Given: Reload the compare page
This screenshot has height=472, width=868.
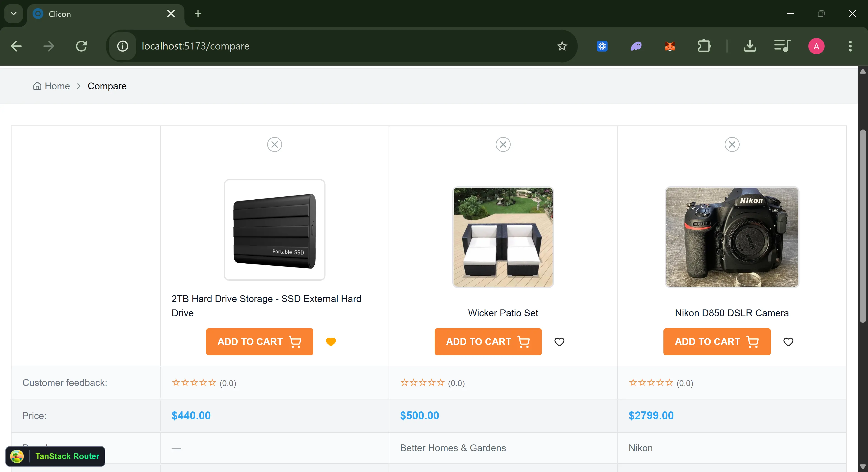Looking at the screenshot, I should pyautogui.click(x=82, y=46).
